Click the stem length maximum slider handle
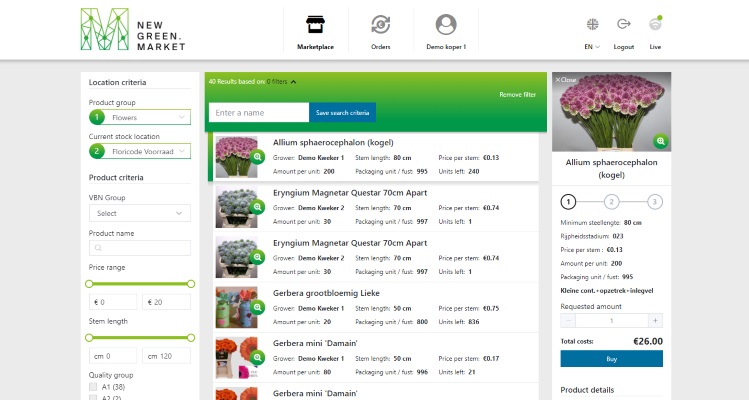 tap(191, 338)
